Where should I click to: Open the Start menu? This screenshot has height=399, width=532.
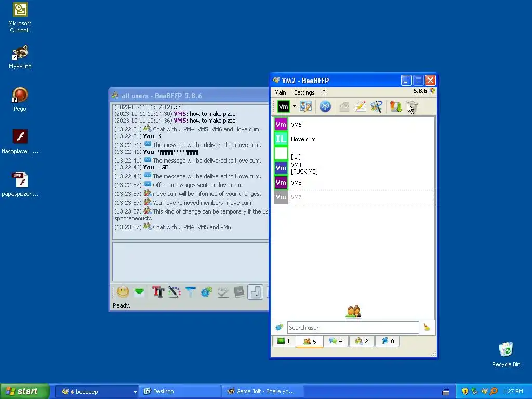[25, 391]
